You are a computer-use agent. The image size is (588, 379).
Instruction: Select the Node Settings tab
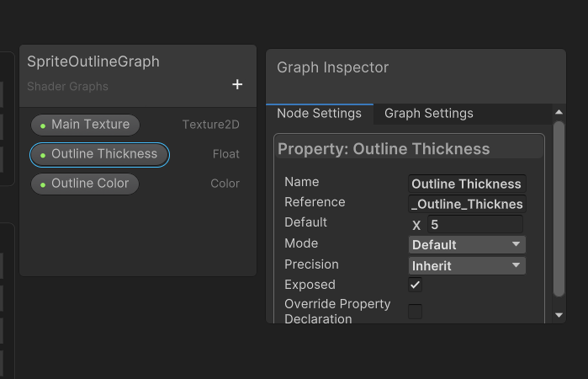coord(319,114)
